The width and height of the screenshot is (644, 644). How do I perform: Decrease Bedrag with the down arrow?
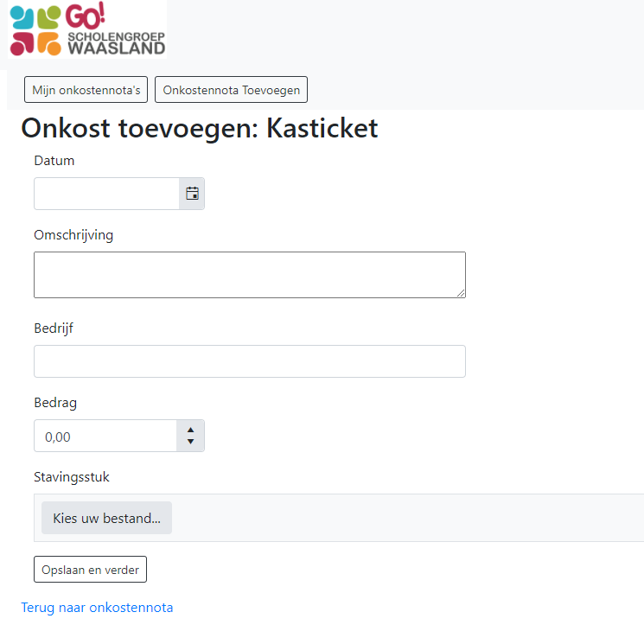(x=190, y=443)
